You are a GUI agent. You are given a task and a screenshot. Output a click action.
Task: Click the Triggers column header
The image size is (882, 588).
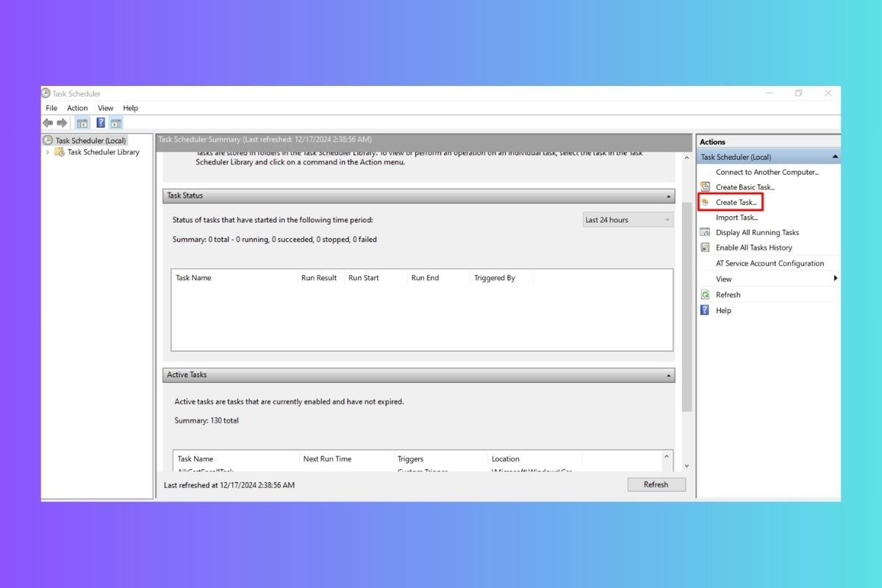440,459
